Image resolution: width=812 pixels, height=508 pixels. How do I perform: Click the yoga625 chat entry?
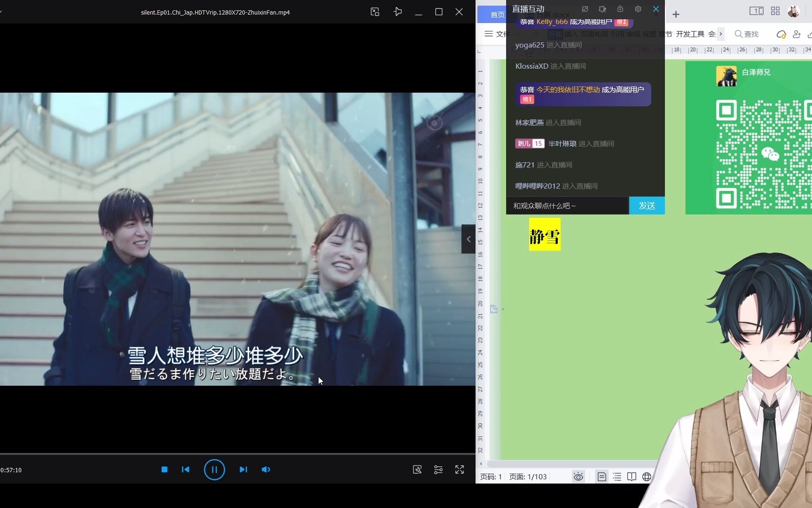coord(548,45)
